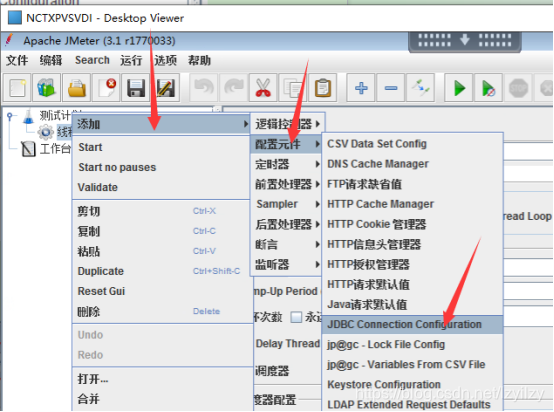Expand the 逻辑控制器 submenu

(x=287, y=124)
